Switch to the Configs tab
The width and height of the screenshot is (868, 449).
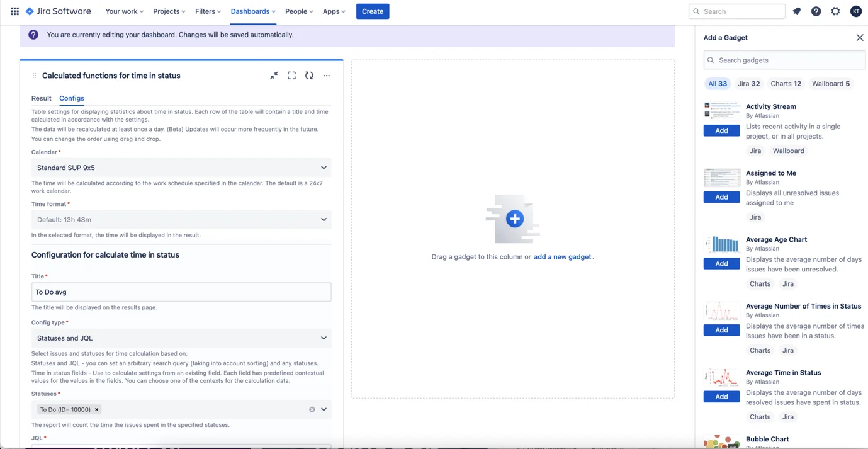(72, 98)
